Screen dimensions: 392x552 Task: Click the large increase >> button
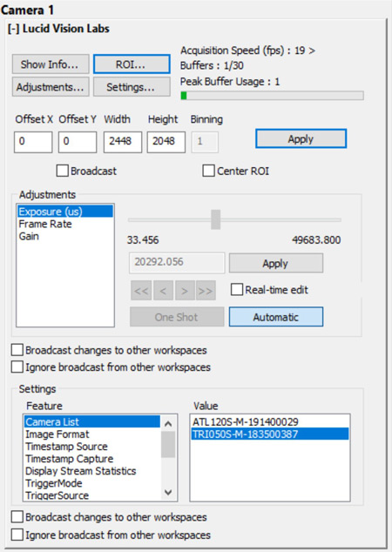(x=206, y=291)
